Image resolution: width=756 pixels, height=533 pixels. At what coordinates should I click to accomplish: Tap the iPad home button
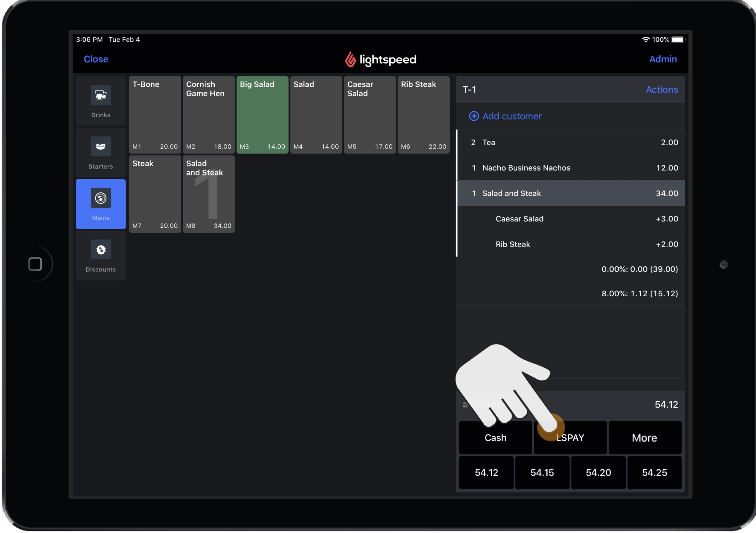35,264
